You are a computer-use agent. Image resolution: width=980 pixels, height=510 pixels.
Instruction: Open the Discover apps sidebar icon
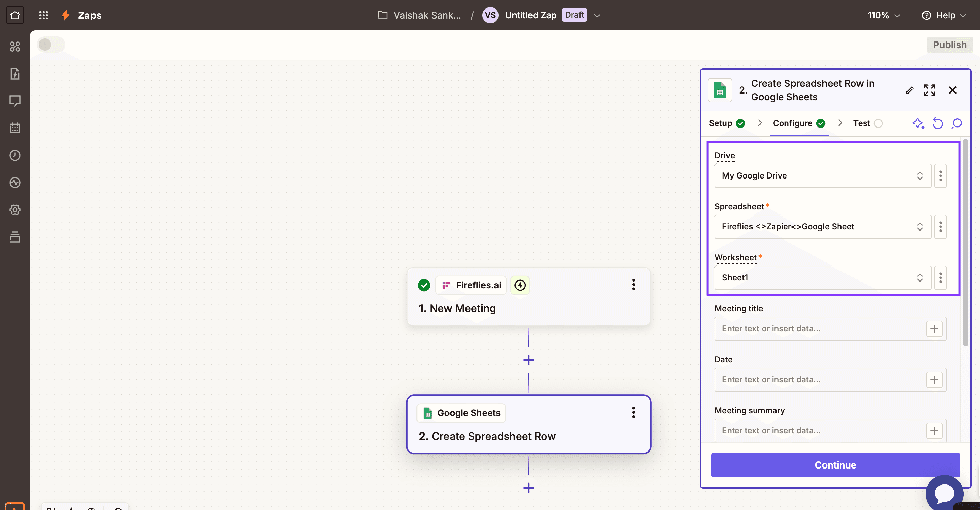15,46
